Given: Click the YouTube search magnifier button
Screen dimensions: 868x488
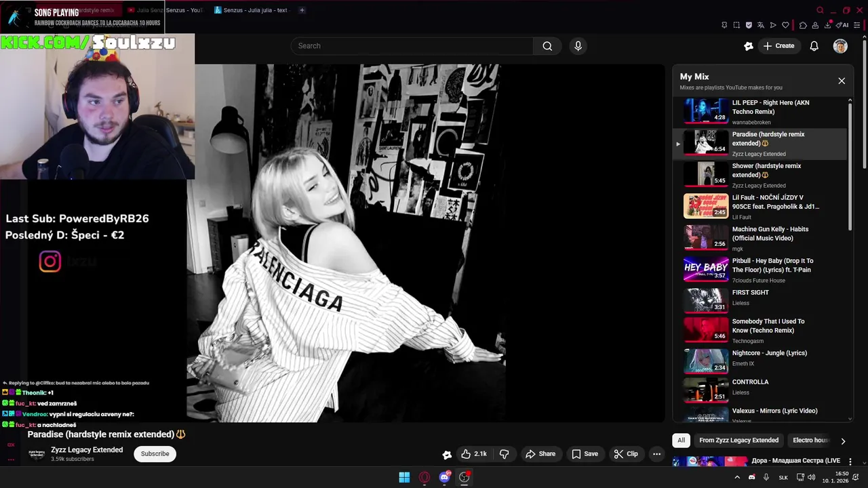Looking at the screenshot, I should (x=547, y=46).
